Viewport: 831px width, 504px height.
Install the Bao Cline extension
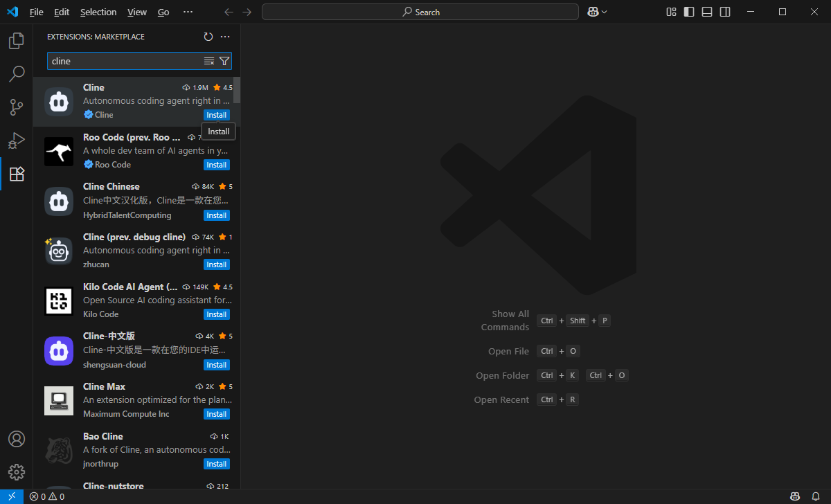point(217,464)
